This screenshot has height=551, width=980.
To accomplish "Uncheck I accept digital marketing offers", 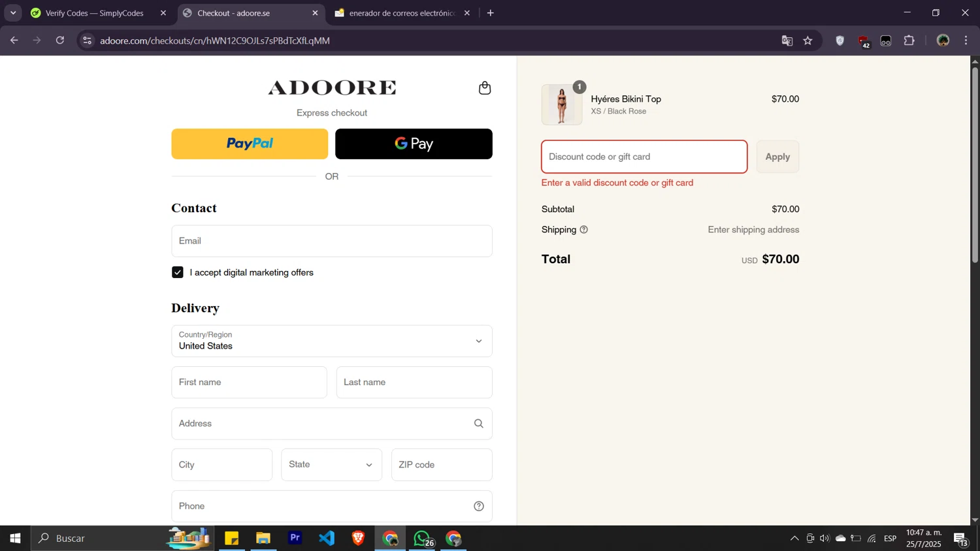I will click(x=178, y=272).
